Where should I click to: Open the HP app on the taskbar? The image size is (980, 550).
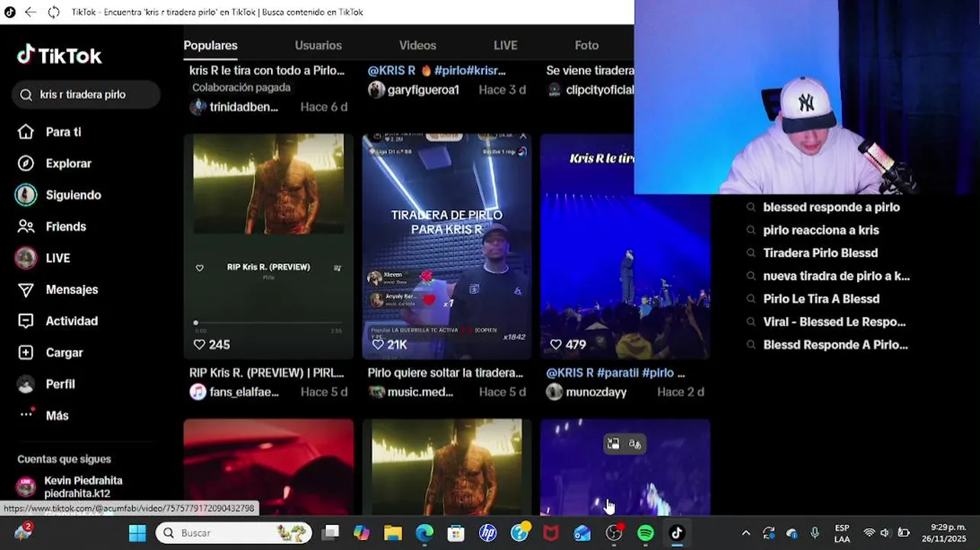pos(488,532)
